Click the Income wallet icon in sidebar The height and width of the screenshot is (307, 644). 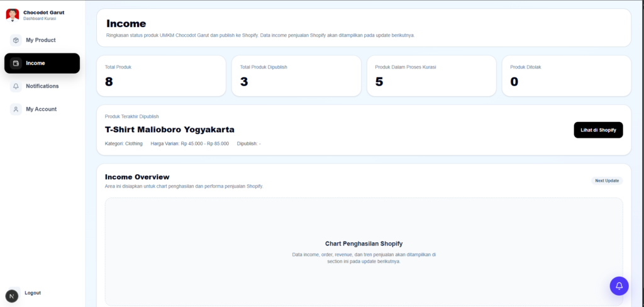coord(16,63)
